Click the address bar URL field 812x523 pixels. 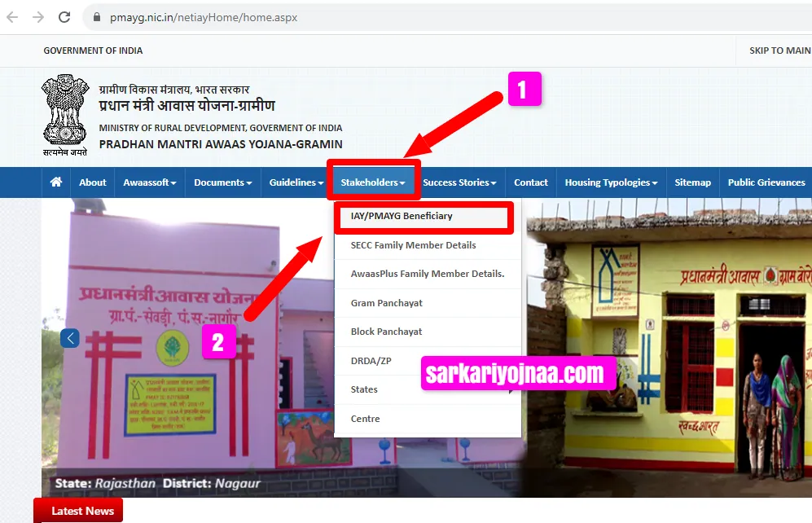pyautogui.click(x=446, y=18)
